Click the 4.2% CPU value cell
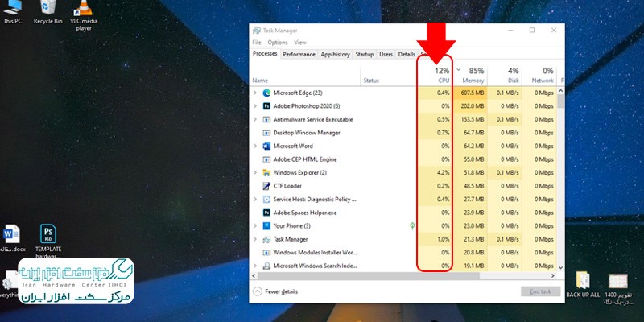This screenshot has width=644, height=322. [436, 172]
